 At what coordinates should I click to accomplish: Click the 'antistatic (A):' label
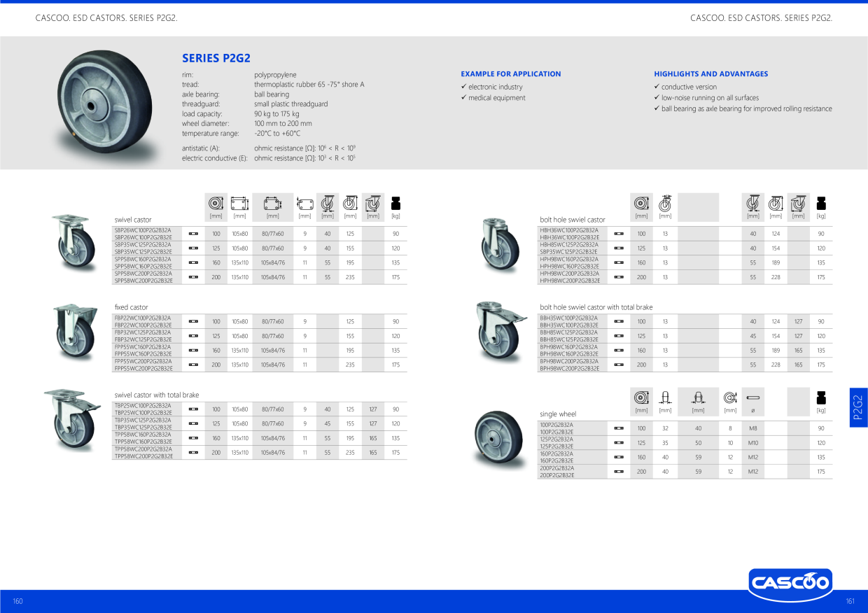tap(201, 148)
